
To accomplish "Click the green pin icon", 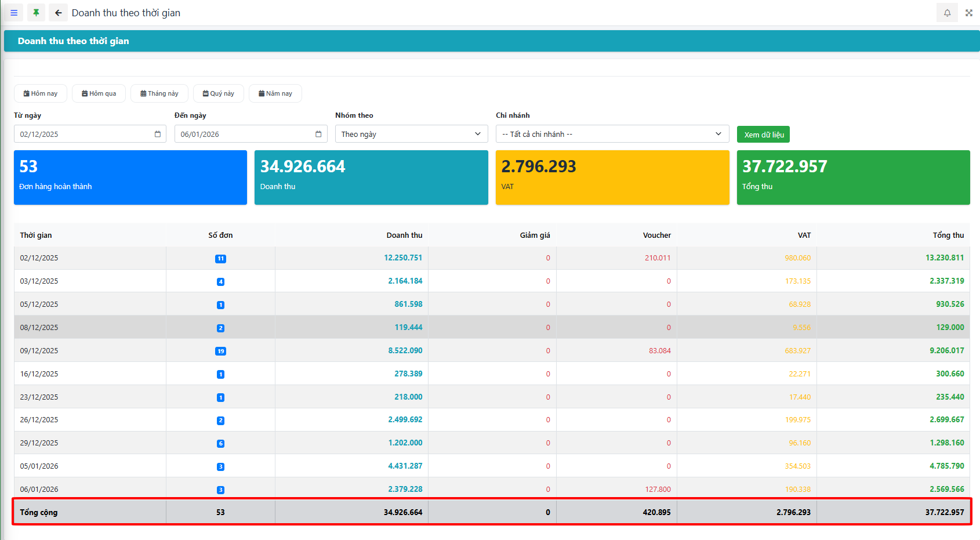I will click(36, 13).
